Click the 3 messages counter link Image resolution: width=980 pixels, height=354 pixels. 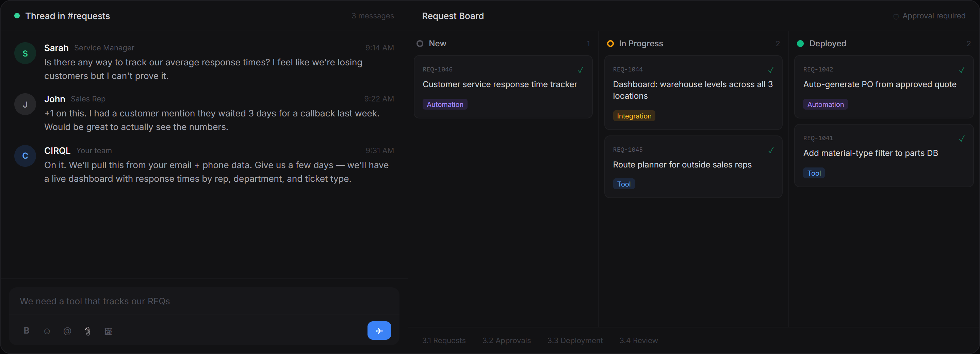(373, 16)
